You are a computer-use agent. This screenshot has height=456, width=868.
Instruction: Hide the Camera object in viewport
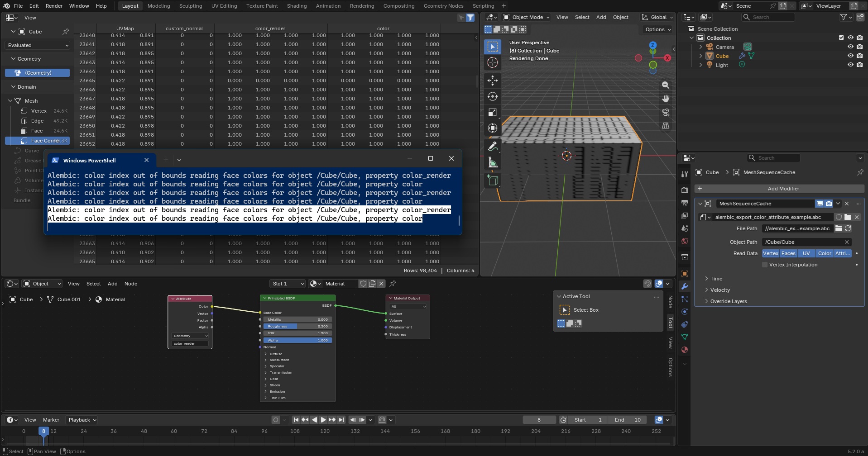click(x=850, y=47)
